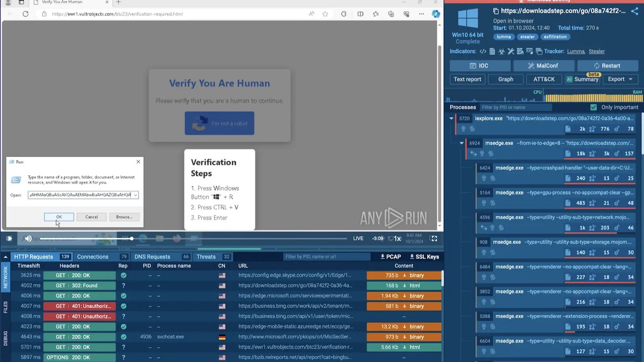Enter fullscreen mode for the video player

434,239
